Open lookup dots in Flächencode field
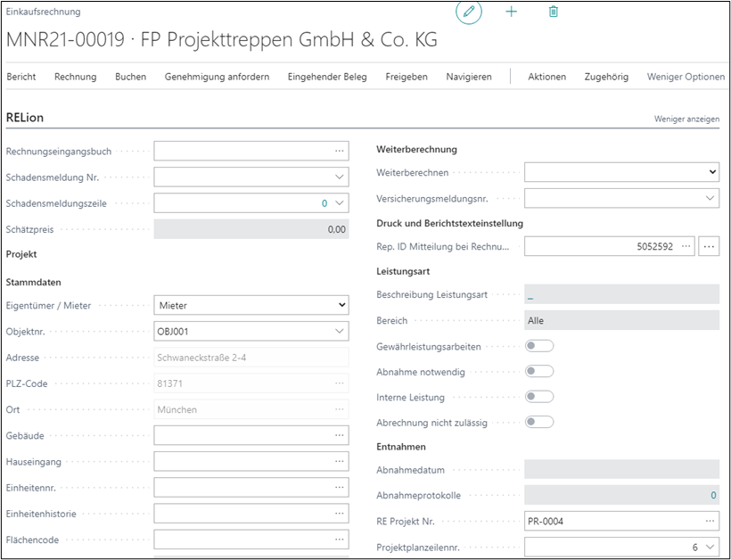 (339, 539)
